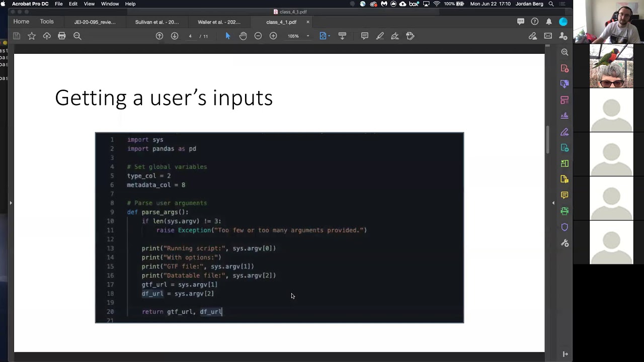Select the highlighter pen tool

pyautogui.click(x=380, y=36)
